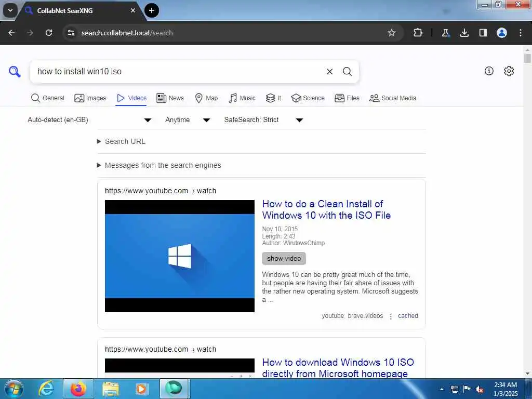Click the SearXNG magnifier logo

pos(15,72)
